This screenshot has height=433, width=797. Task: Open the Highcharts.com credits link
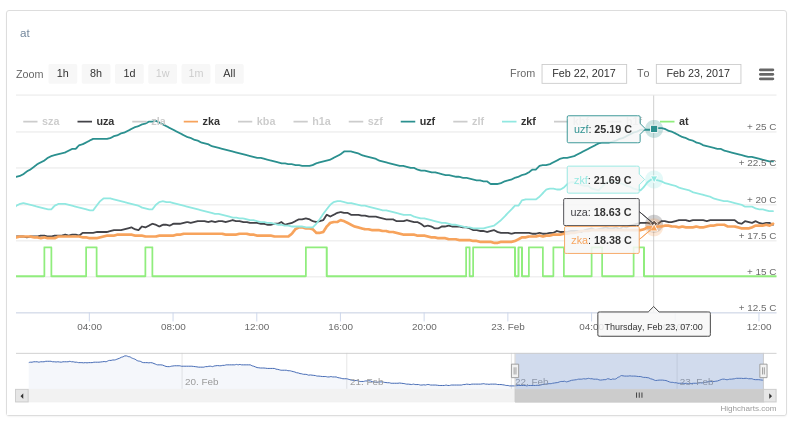click(x=748, y=408)
